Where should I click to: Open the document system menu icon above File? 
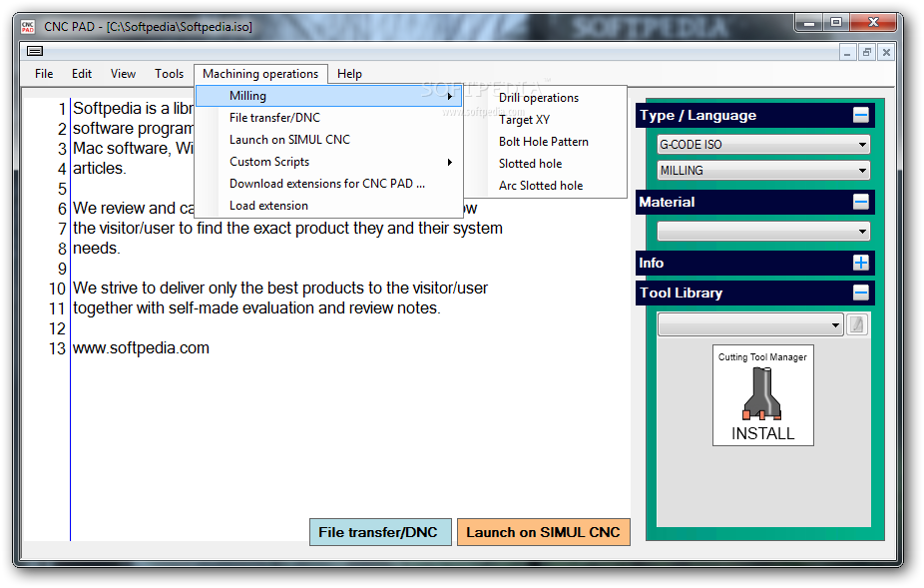[35, 51]
